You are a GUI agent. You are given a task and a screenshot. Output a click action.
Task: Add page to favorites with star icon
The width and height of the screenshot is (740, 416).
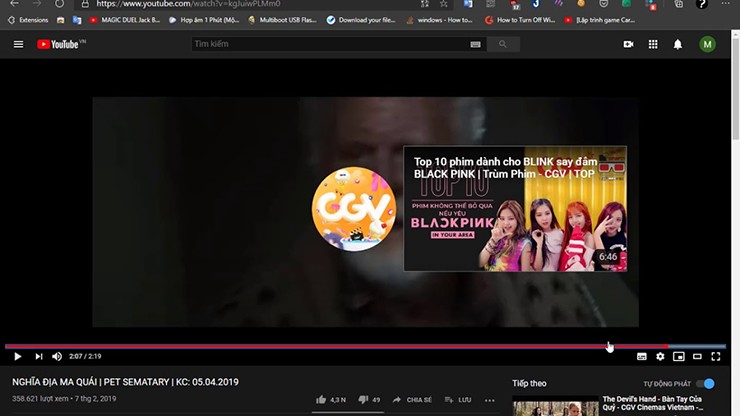(444, 4)
